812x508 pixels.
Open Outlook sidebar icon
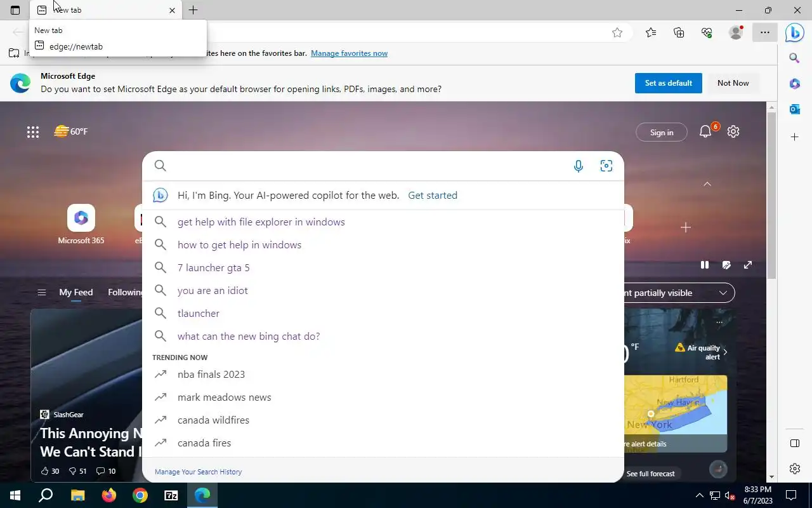coord(794,109)
